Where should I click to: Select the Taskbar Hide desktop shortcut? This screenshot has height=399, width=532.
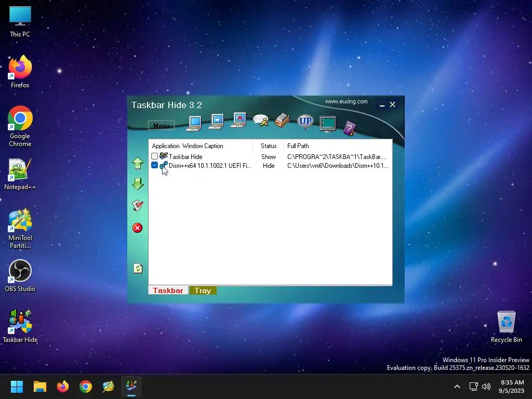point(20,326)
